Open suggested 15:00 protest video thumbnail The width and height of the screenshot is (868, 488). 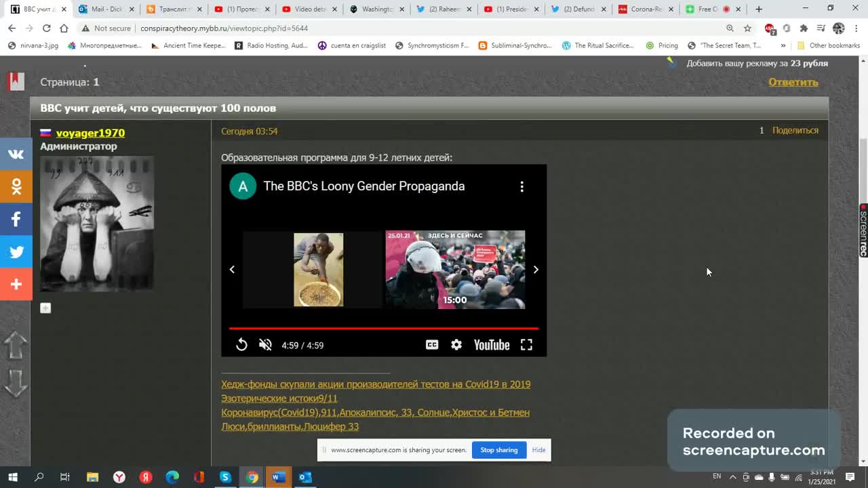point(455,270)
